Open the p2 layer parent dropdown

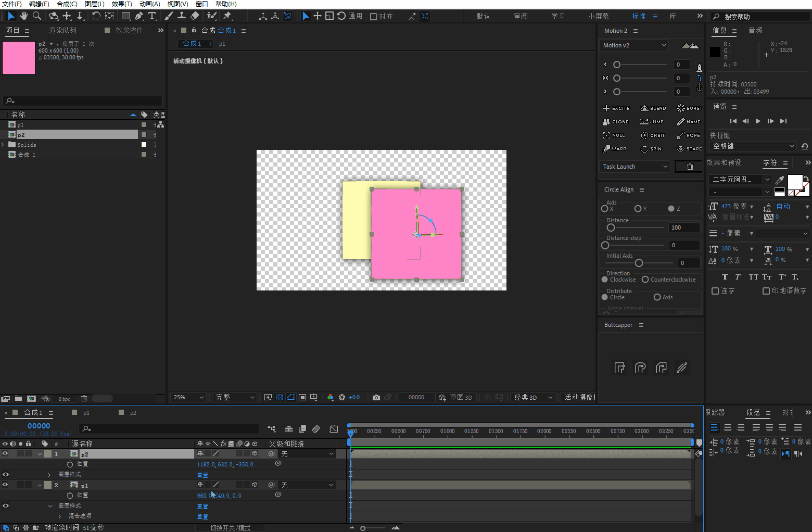point(308,454)
